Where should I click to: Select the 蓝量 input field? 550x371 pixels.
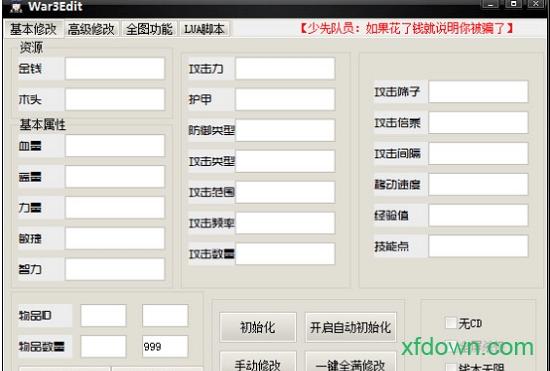pos(115,176)
